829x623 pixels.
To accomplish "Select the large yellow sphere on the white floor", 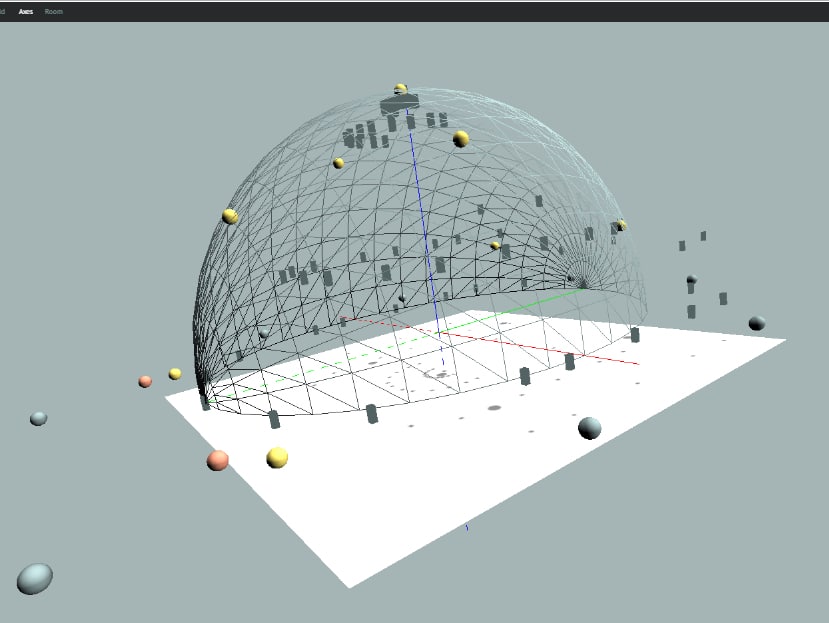I will (277, 457).
